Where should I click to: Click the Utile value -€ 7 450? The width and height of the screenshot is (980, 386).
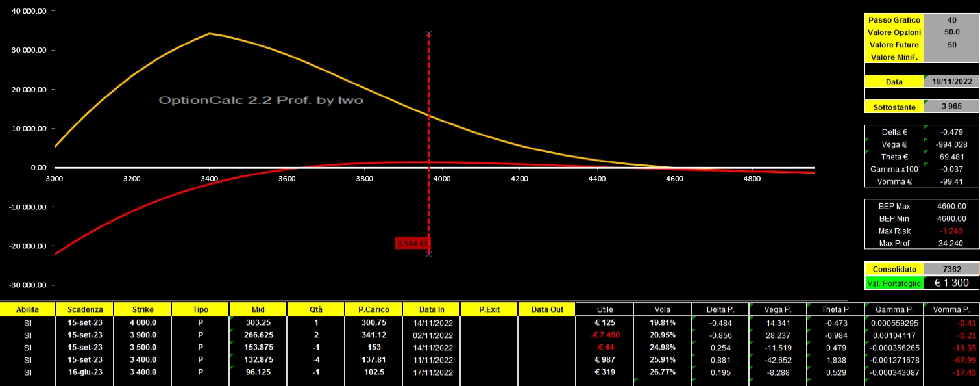pyautogui.click(x=605, y=335)
